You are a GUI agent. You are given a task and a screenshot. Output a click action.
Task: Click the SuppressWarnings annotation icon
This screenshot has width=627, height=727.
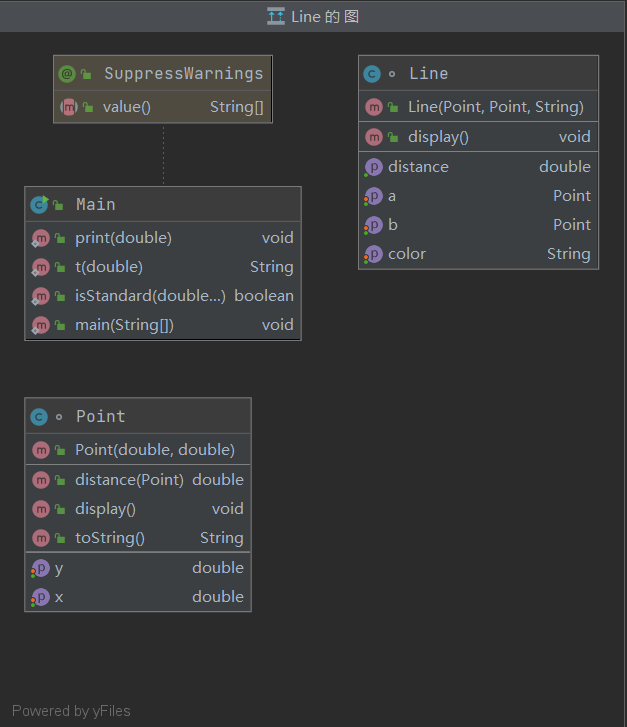point(67,73)
